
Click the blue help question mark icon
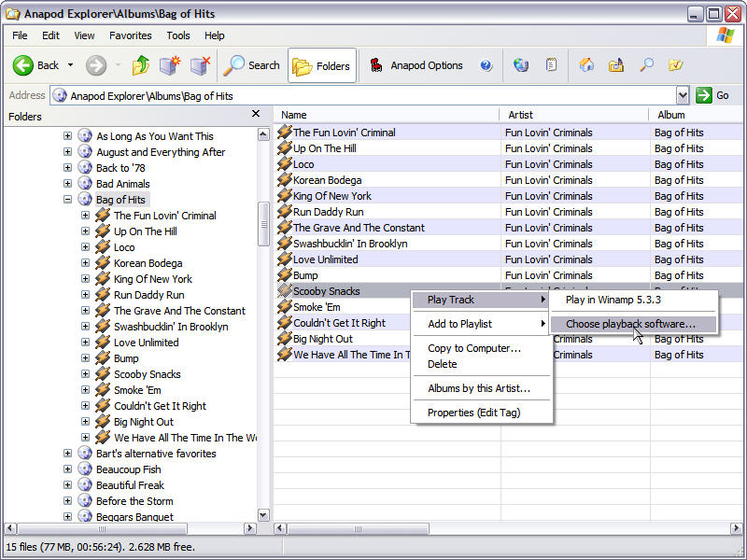pyautogui.click(x=486, y=65)
